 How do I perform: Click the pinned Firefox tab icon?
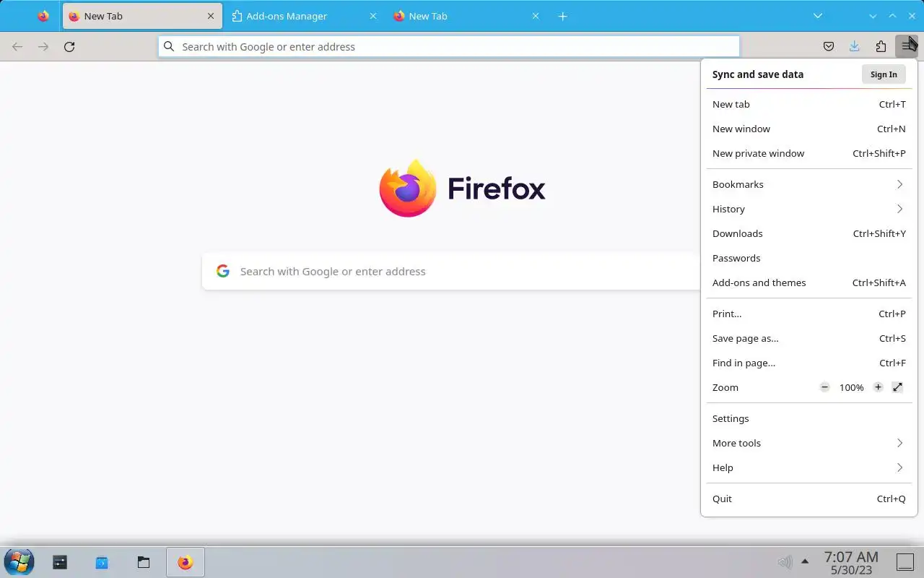pos(43,16)
